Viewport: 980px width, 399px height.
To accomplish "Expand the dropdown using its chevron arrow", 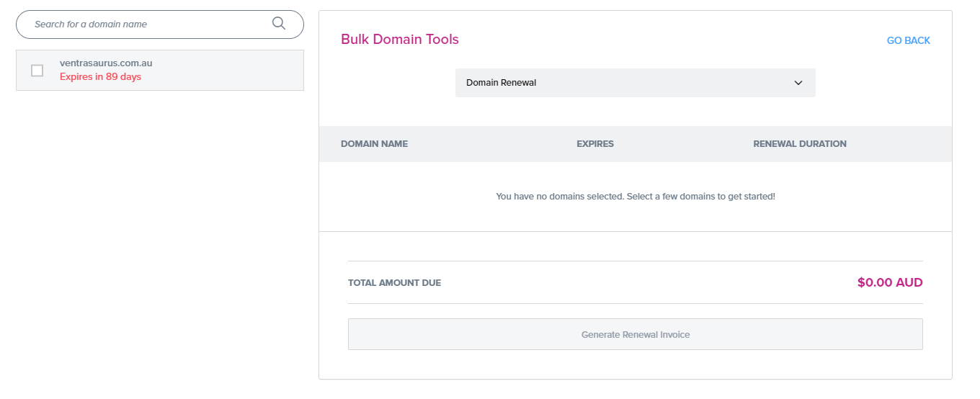I will [x=798, y=83].
